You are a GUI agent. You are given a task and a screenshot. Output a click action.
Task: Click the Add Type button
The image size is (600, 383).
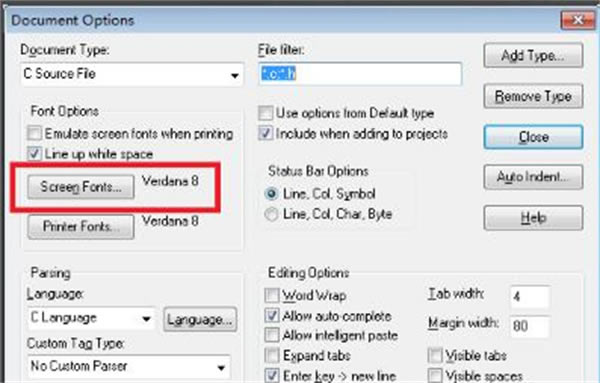tap(533, 56)
